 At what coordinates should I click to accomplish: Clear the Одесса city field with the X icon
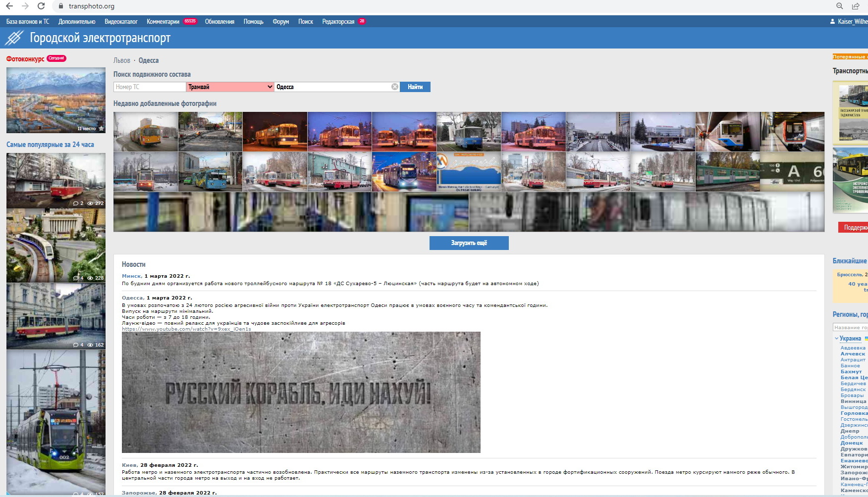(395, 87)
